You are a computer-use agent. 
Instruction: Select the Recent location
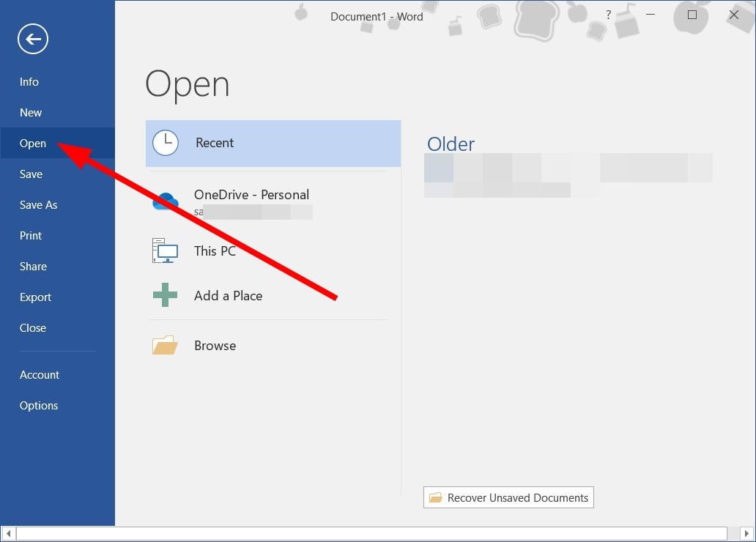273,144
